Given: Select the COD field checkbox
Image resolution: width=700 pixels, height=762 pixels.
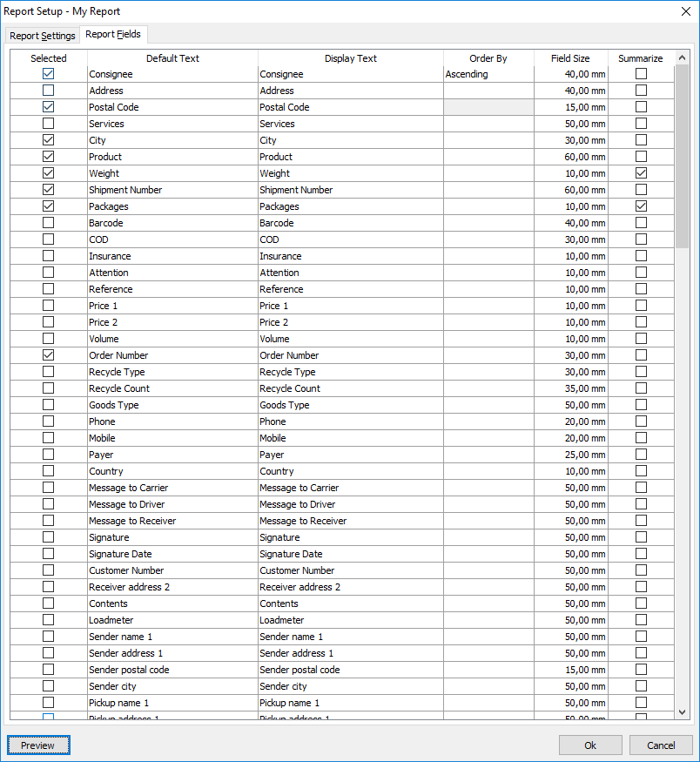Looking at the screenshot, I should click(48, 239).
